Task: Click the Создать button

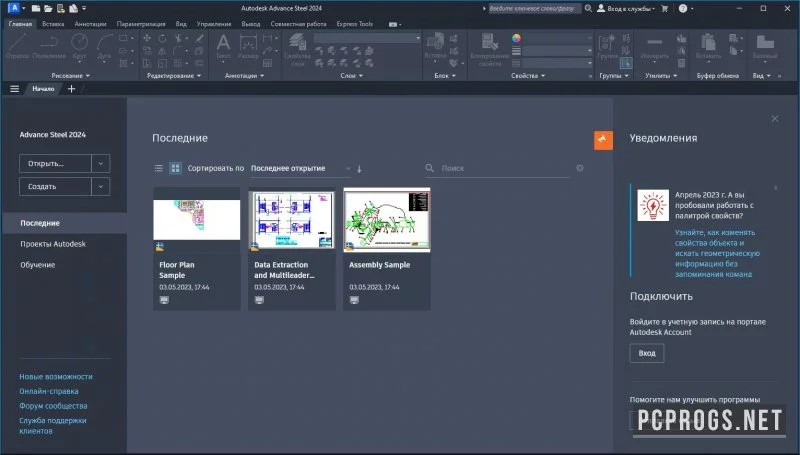Action: pyautogui.click(x=55, y=187)
